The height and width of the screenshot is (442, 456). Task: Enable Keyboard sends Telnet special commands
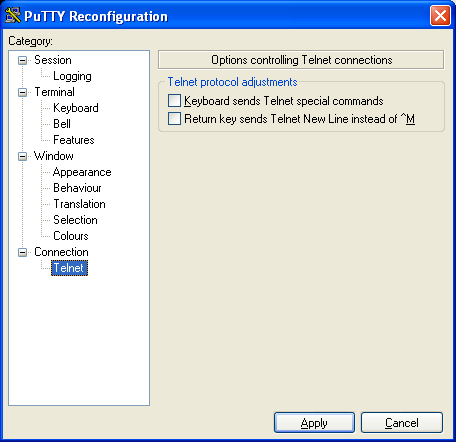click(174, 101)
